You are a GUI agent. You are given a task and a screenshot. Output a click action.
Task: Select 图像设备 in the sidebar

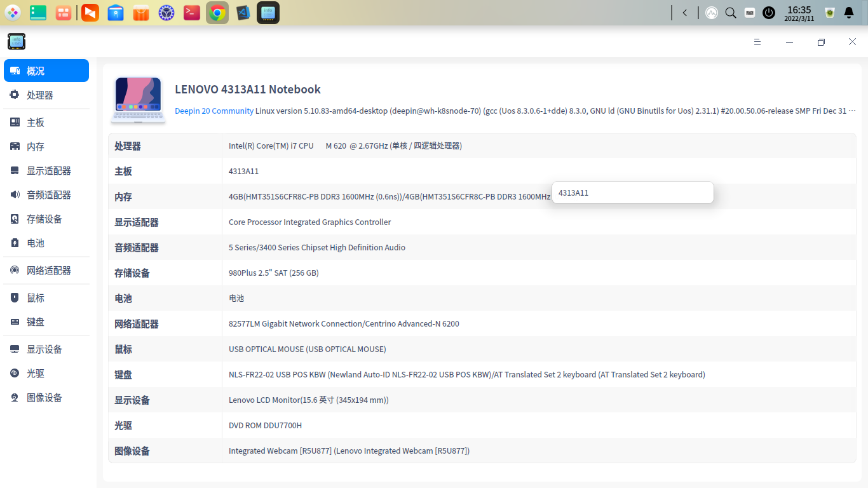coord(46,397)
